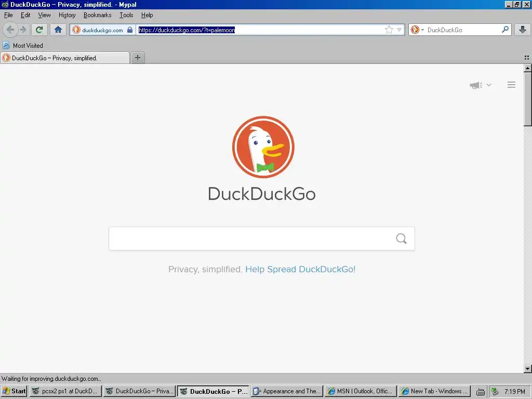Open the DuckDuckGo hamburger menu
The image size is (532, 399).
pos(511,85)
